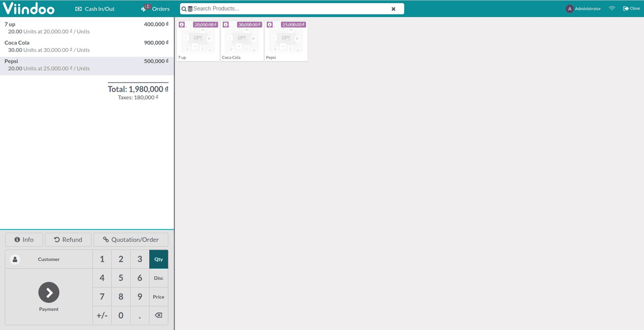Tap numpad key 6
The image size is (644, 330).
click(140, 278)
